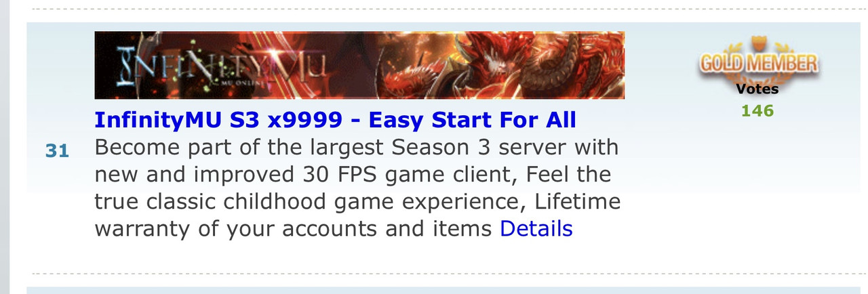Click the Votes label under the badge
The image size is (868, 294).
click(x=757, y=89)
